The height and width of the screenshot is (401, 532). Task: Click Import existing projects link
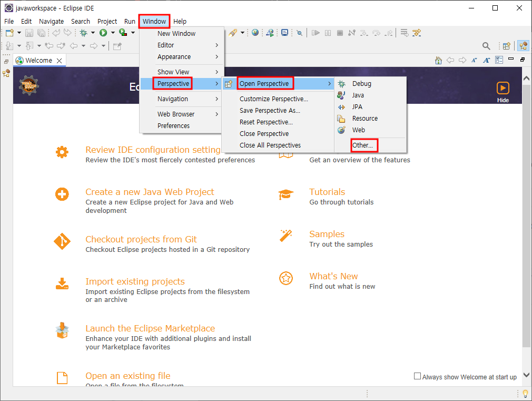tap(135, 281)
